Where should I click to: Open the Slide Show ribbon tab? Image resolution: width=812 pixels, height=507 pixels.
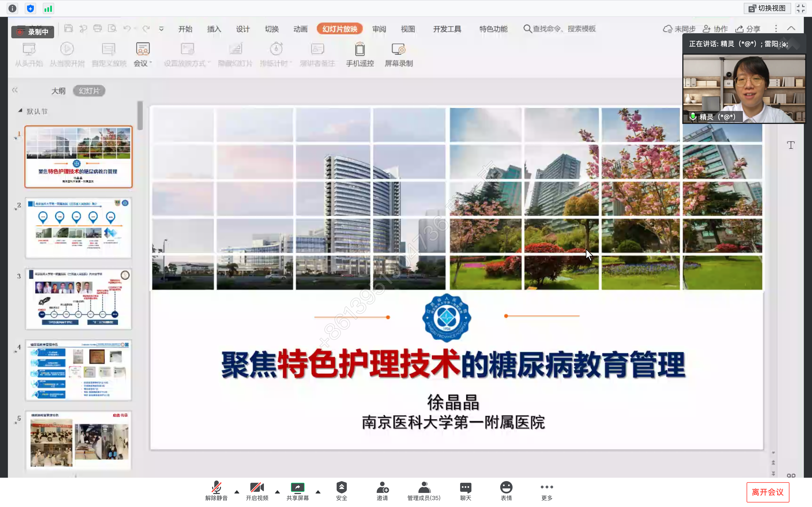pos(339,29)
